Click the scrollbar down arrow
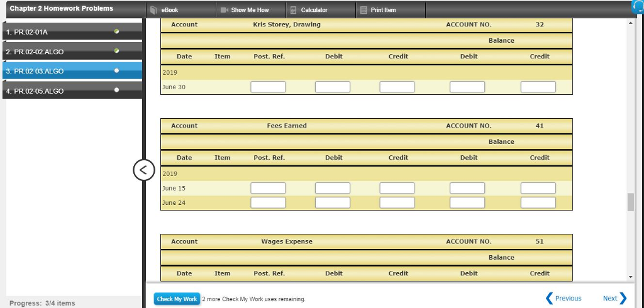This screenshot has height=308, width=644. tap(631, 277)
